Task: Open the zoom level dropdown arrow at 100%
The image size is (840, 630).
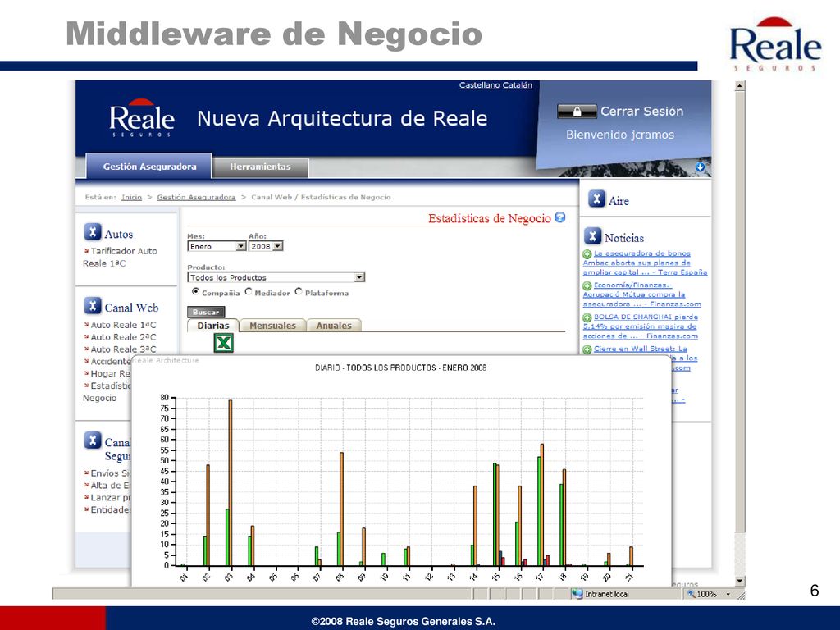Action: pyautogui.click(x=728, y=594)
